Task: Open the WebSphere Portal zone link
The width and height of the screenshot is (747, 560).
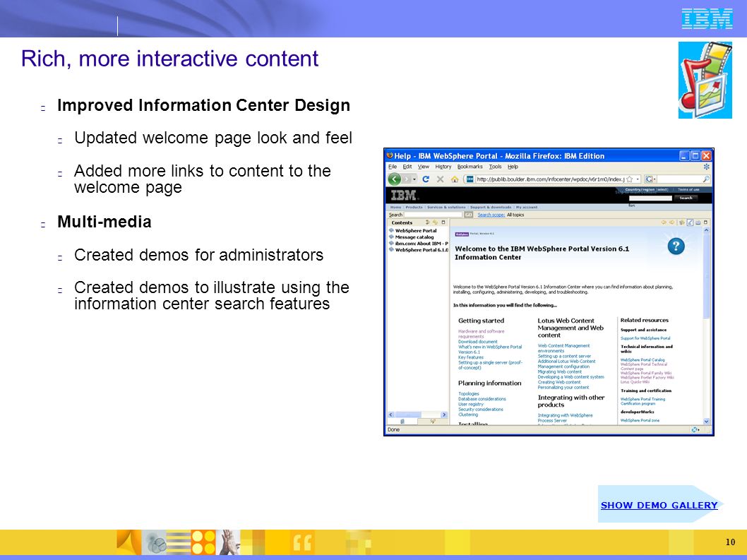Action: (x=640, y=420)
